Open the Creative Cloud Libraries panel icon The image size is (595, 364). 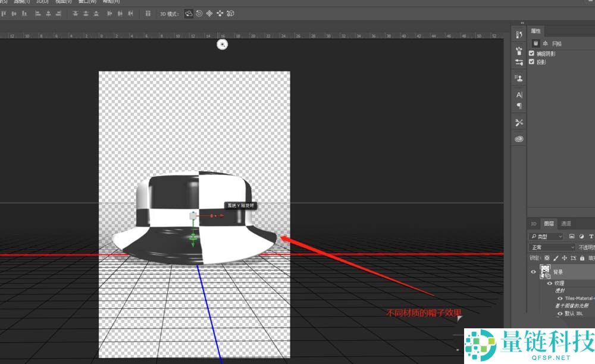click(x=519, y=139)
